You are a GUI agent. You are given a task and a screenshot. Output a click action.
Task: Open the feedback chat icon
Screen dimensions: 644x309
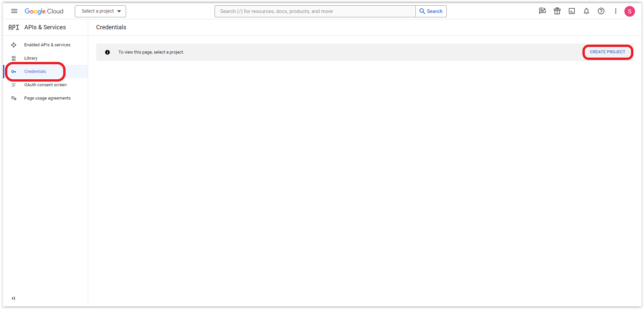click(x=543, y=11)
